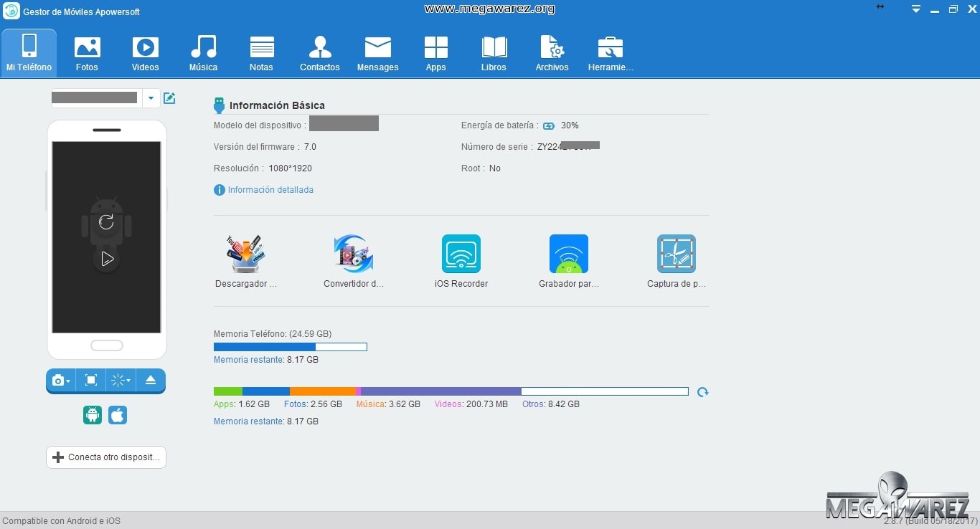980x529 pixels.
Task: Click the purple Otros segment of the storage bar
Action: 441,391
